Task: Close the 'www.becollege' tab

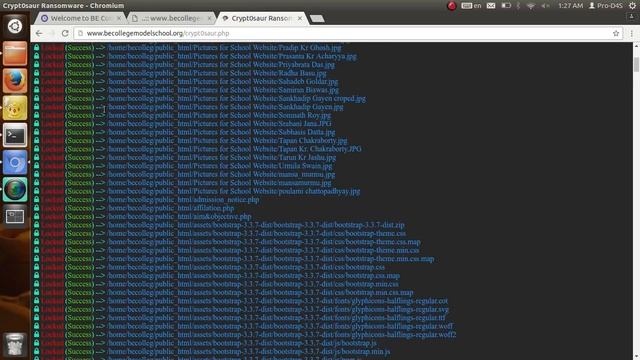Action: click(x=209, y=18)
